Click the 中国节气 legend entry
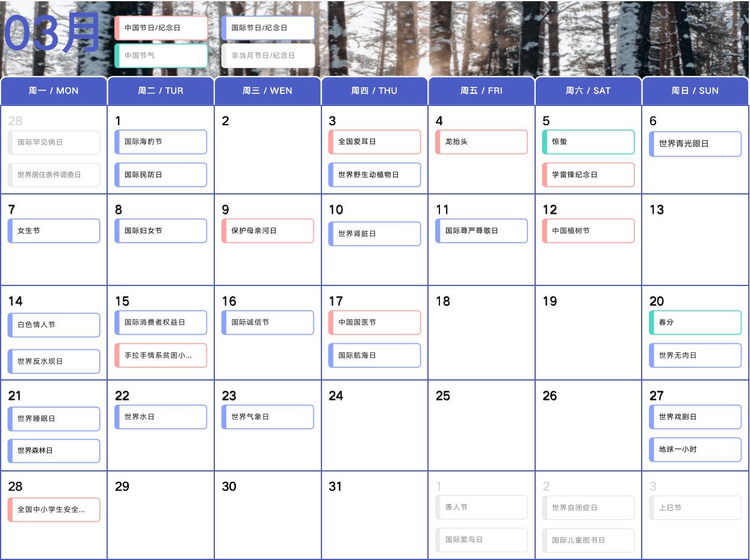This screenshot has width=750, height=560. (161, 55)
